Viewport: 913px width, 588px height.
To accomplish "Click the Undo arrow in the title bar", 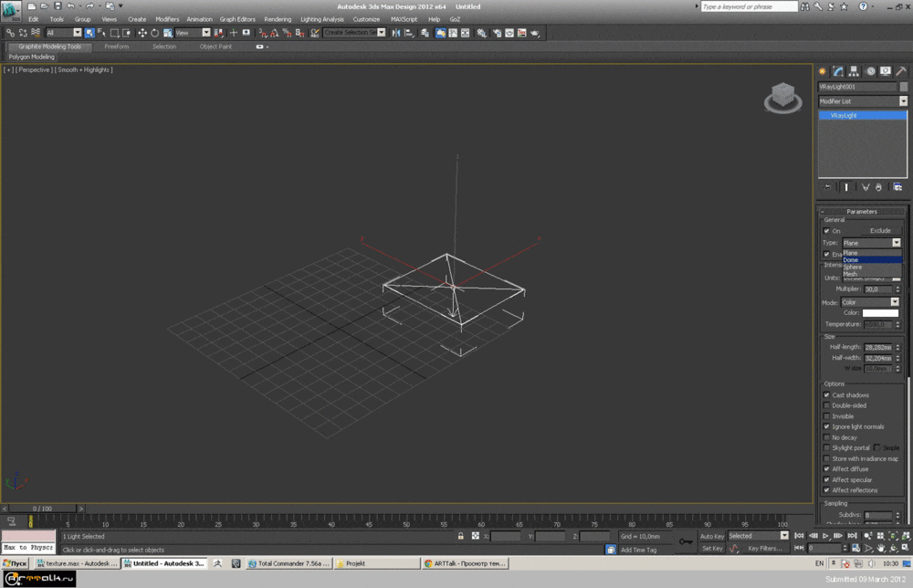I will pyautogui.click(x=70, y=5).
